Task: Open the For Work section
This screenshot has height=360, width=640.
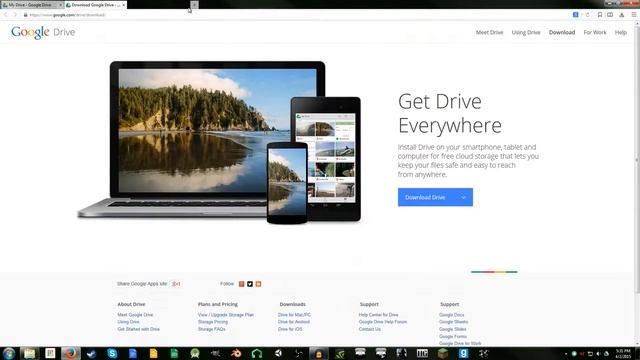Action: tap(595, 32)
